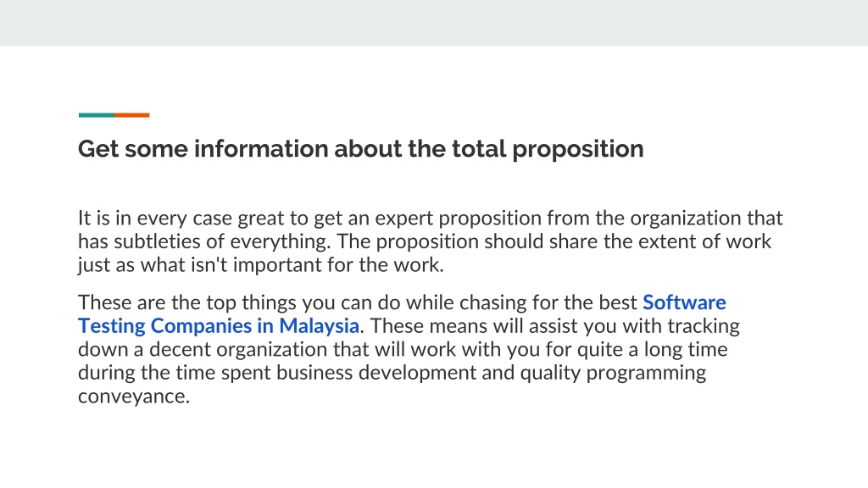The image size is (868, 488).
Task: Click the gray header band at top
Action: (x=434, y=23)
